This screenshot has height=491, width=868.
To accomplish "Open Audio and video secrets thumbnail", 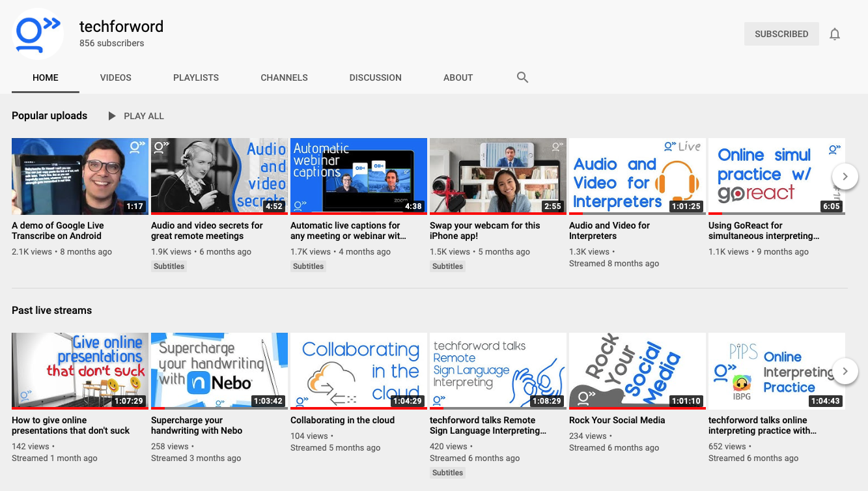I will (x=219, y=176).
